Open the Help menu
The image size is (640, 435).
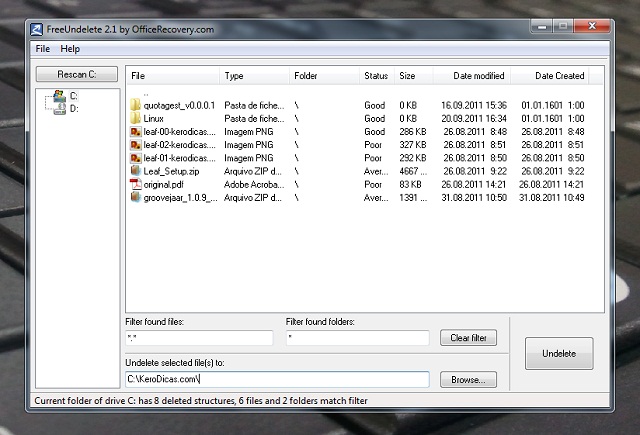click(x=70, y=49)
